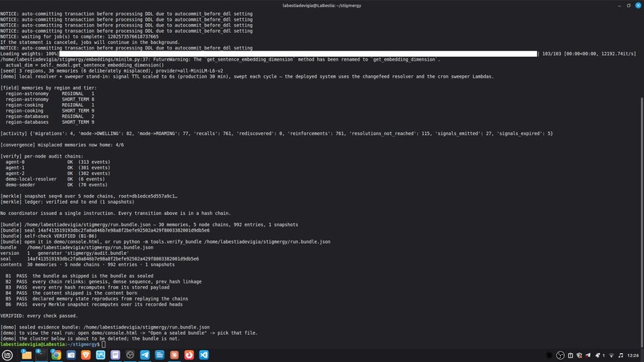Click the 'B1 PASS' bundle check line
The width and height of the screenshot is (644, 362).
[x=79, y=276]
